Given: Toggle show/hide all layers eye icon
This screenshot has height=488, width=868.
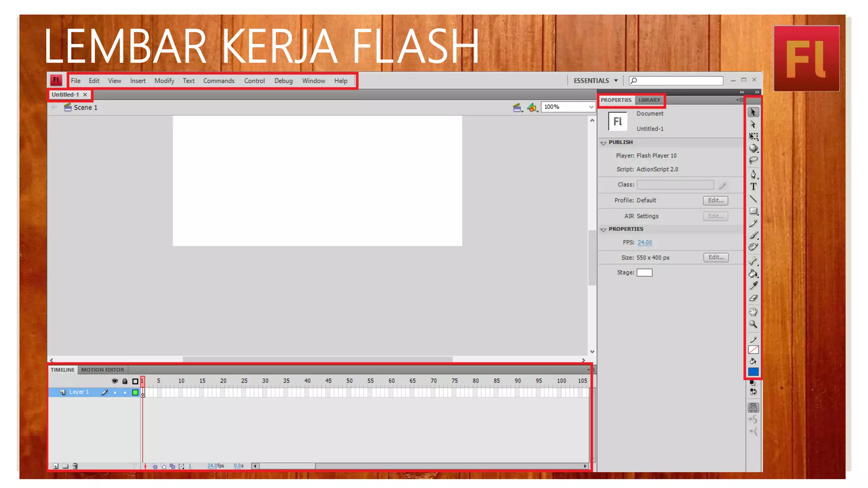Looking at the screenshot, I should [x=114, y=381].
